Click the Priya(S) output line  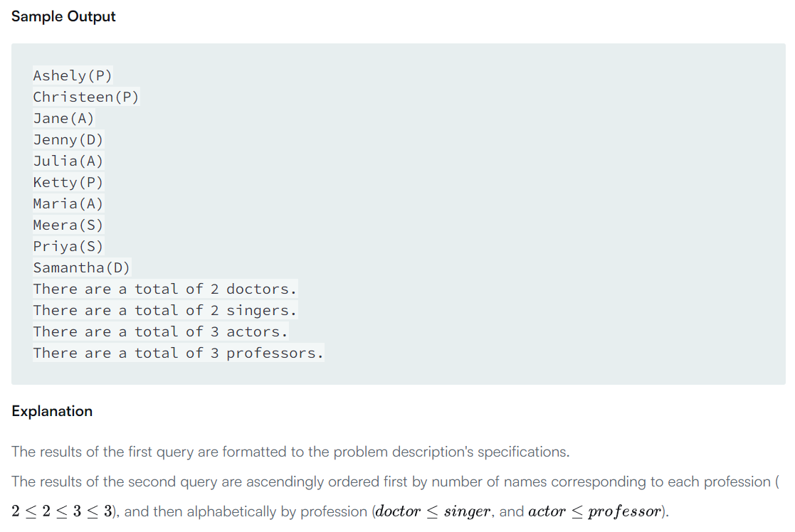68,246
